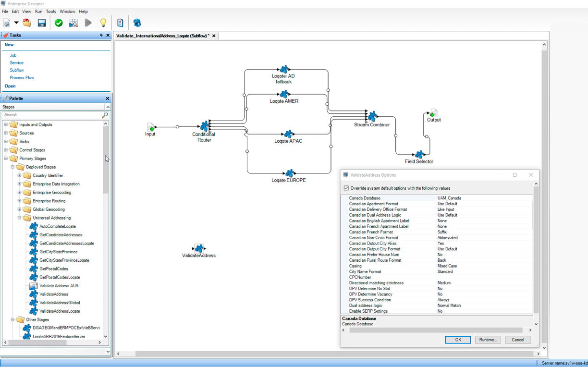Select the Casing option row
This screenshot has height=367, width=588.
[x=437, y=266]
